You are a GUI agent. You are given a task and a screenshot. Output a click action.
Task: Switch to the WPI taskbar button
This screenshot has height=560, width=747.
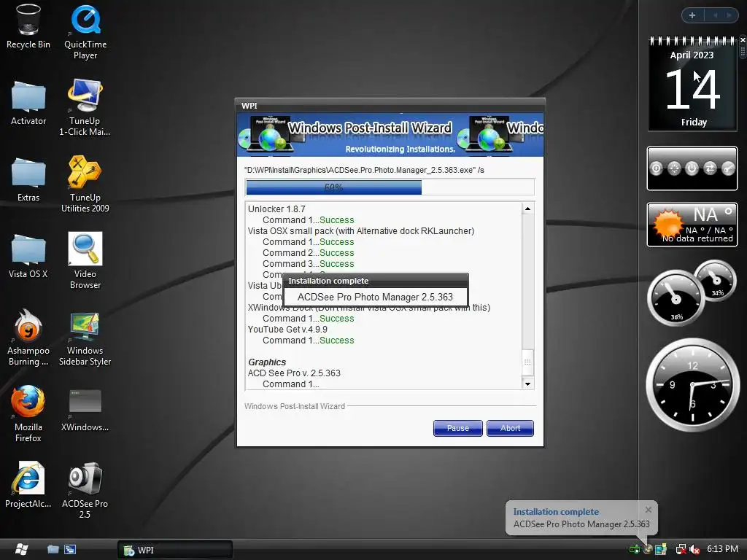pos(175,550)
